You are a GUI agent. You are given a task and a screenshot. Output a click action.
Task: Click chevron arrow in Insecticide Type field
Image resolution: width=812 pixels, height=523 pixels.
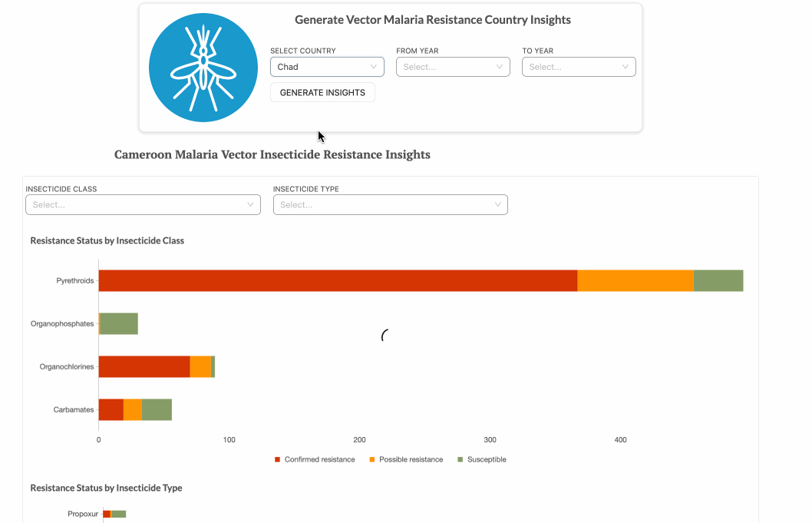pyautogui.click(x=497, y=204)
